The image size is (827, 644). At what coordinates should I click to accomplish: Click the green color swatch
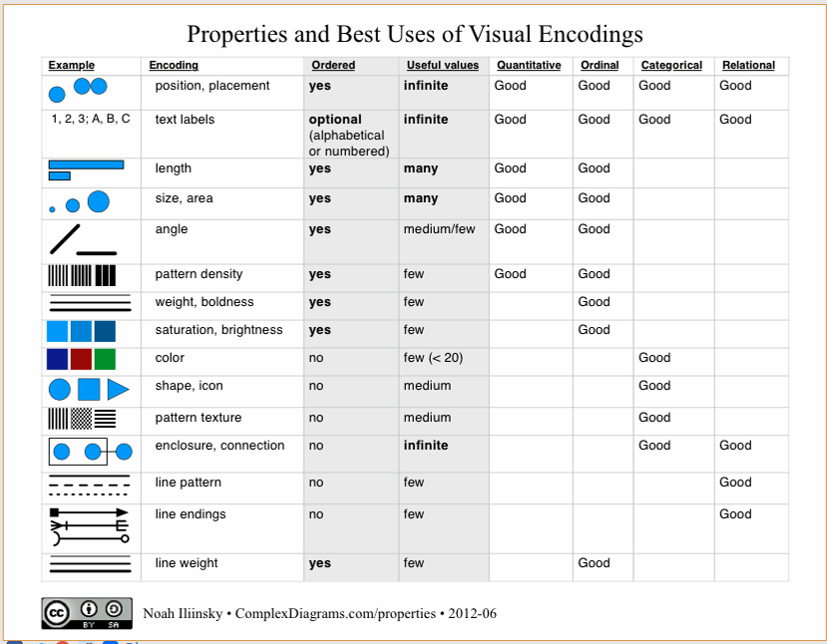click(x=105, y=359)
